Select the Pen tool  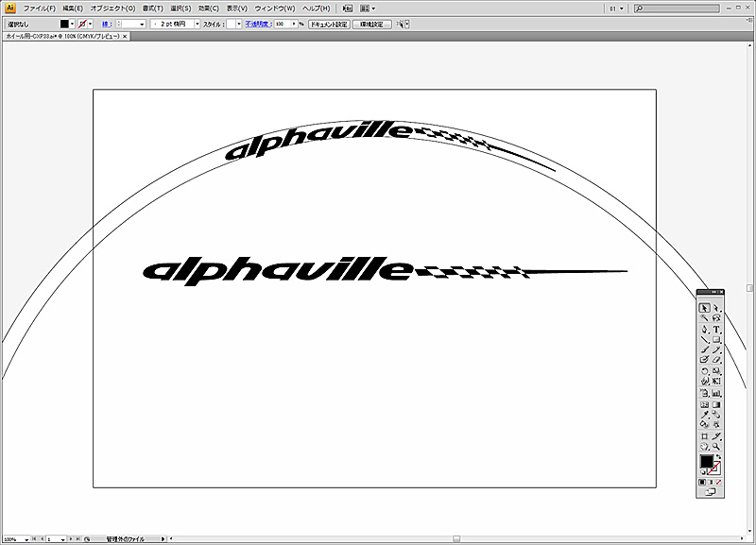704,329
